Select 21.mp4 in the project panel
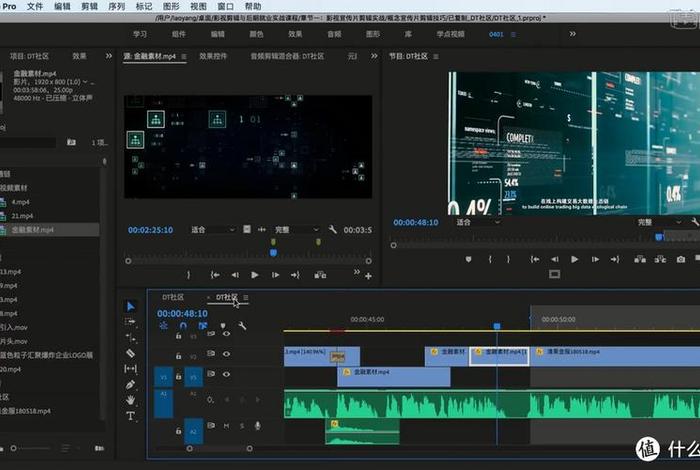Viewport: 700px width, 470px height. tap(22, 216)
